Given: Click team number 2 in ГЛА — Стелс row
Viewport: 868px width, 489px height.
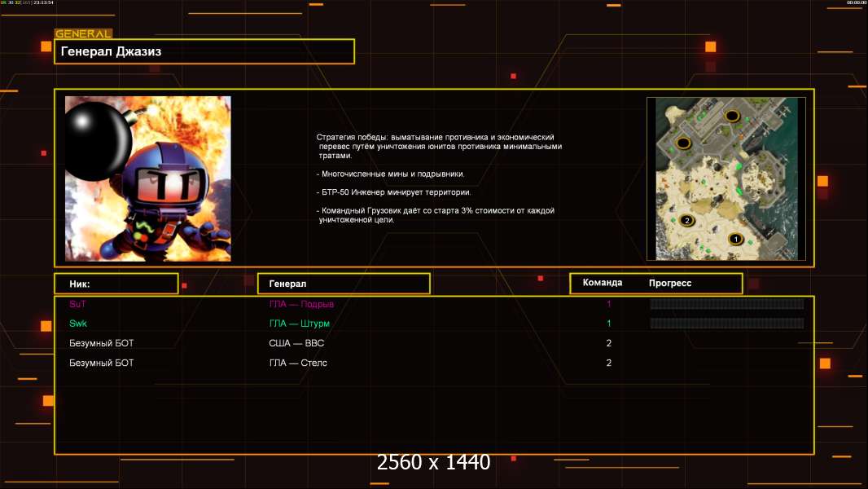Looking at the screenshot, I should click(609, 363).
